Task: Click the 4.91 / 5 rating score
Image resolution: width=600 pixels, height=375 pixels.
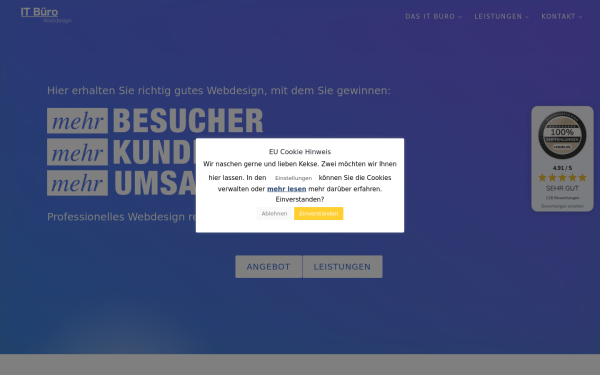Action: pos(562,168)
